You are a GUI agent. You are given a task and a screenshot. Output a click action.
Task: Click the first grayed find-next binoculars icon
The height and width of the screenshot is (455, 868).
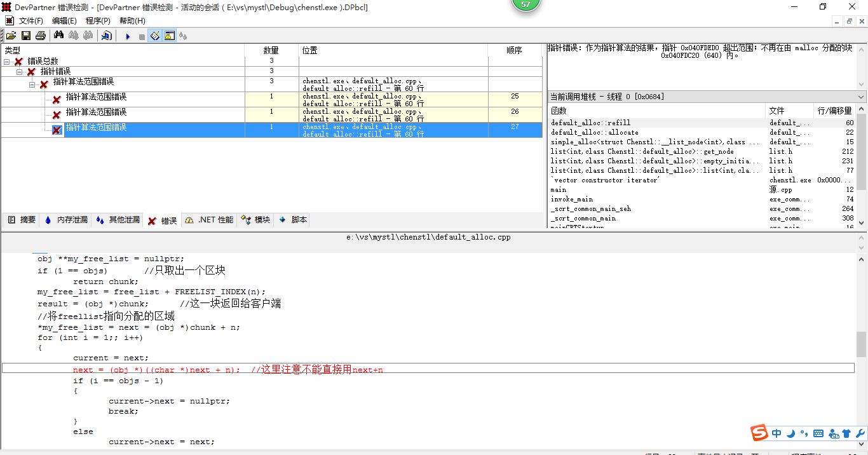click(73, 36)
